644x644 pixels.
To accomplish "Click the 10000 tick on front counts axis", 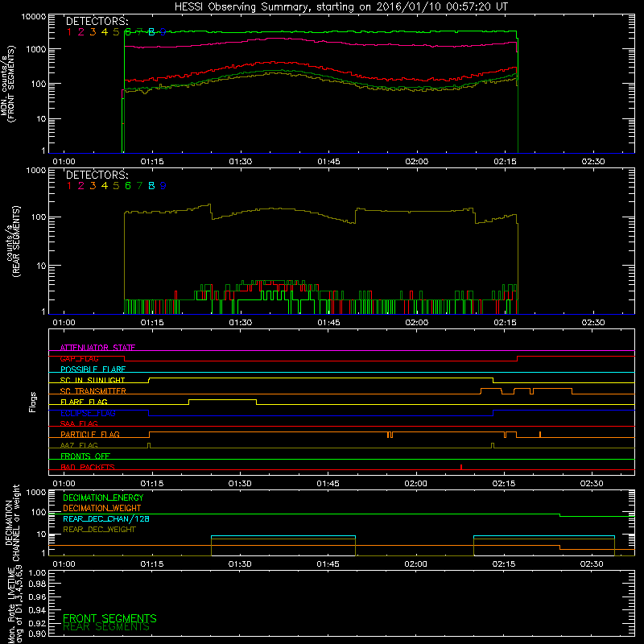I will (x=34, y=17).
